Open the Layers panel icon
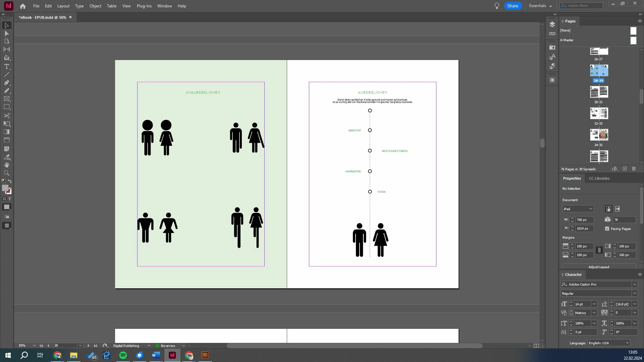 (x=552, y=24)
